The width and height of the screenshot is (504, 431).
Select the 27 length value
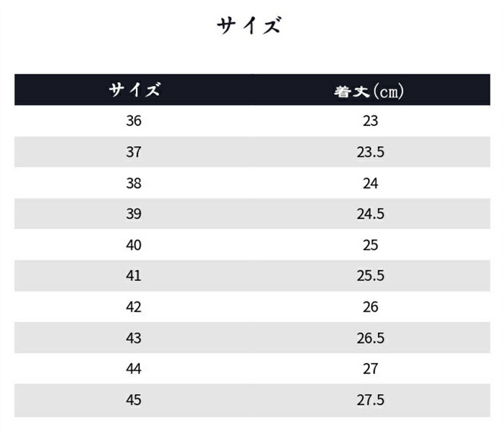point(370,369)
